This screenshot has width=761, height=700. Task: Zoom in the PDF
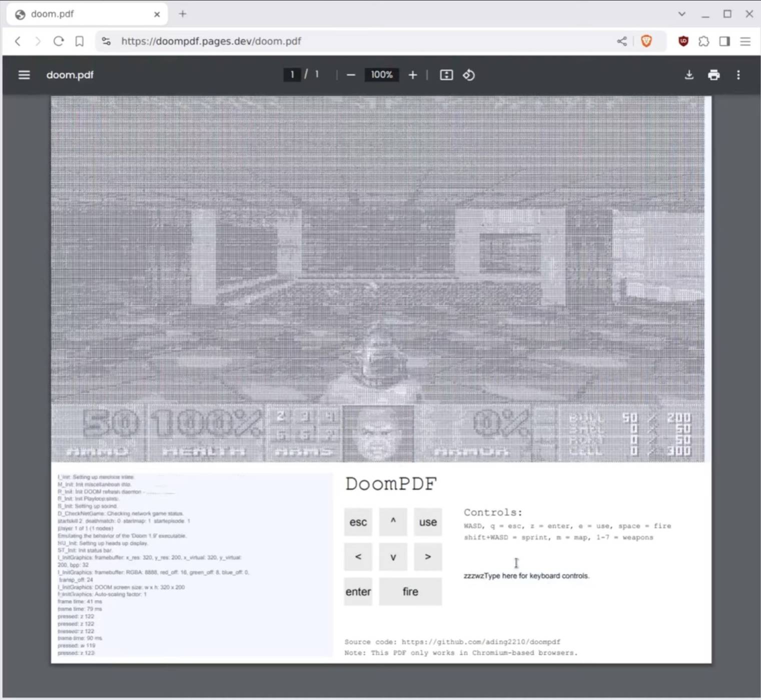click(412, 75)
